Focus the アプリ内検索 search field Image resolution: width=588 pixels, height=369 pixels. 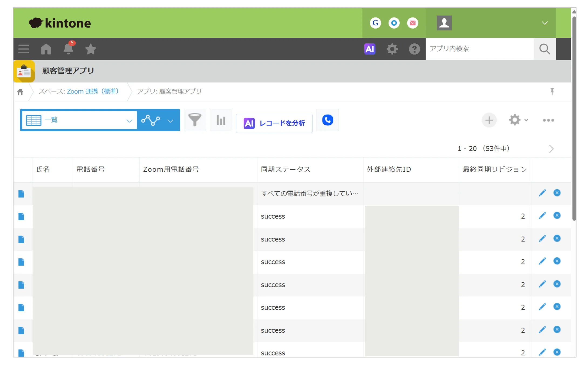click(480, 49)
